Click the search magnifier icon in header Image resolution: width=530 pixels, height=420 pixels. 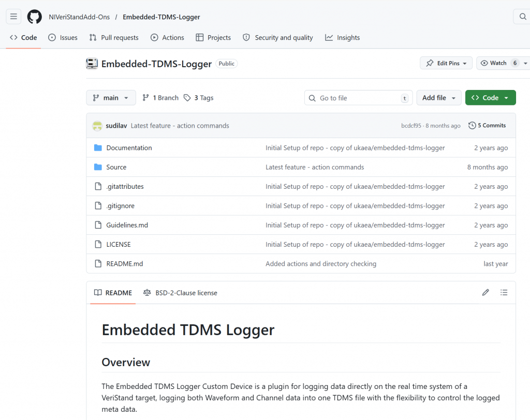tap(522, 17)
